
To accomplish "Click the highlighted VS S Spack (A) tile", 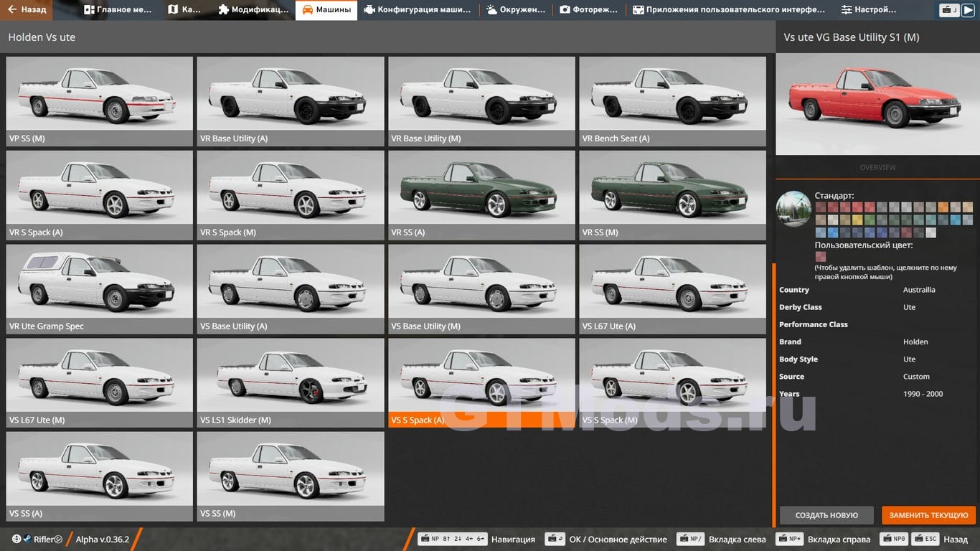I will pos(481,383).
